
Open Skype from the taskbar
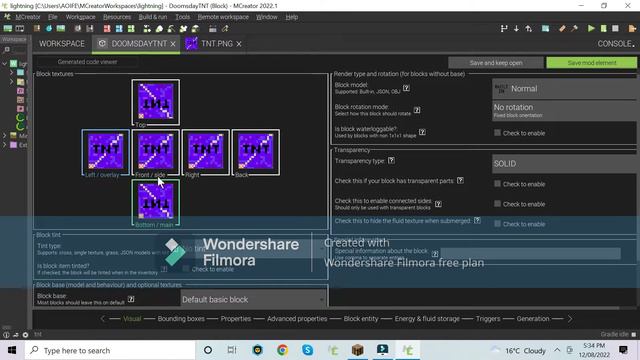307,350
